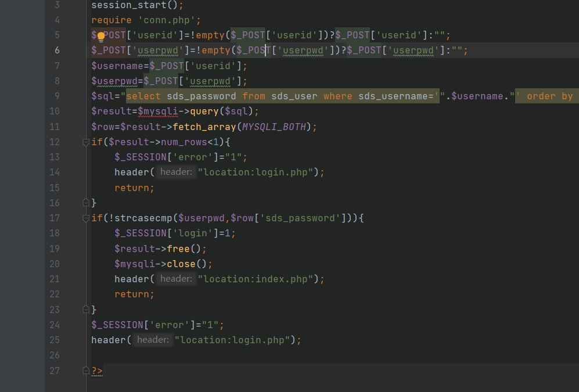Click the $username variable at start of line 7

[117, 66]
